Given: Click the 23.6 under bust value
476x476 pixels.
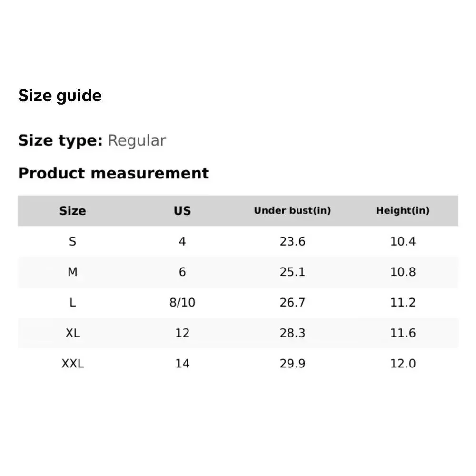Looking at the screenshot, I should [292, 241].
